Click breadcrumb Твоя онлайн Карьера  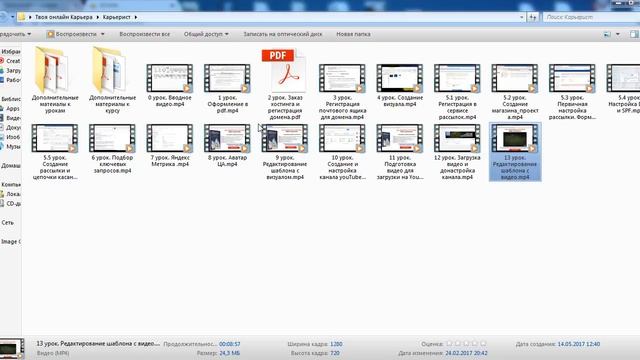pos(64,17)
